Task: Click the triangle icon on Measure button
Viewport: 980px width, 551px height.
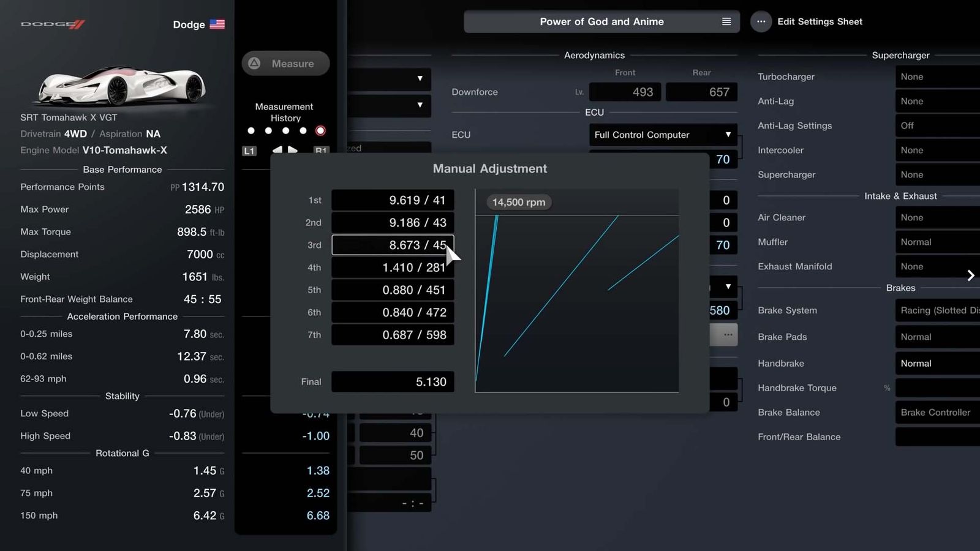Action: click(255, 63)
